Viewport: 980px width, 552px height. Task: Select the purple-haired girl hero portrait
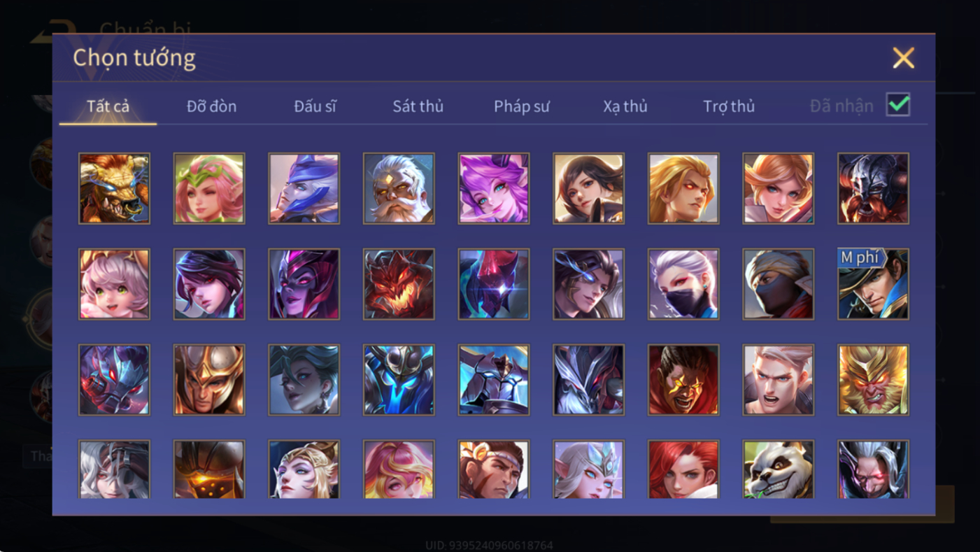pos(494,189)
